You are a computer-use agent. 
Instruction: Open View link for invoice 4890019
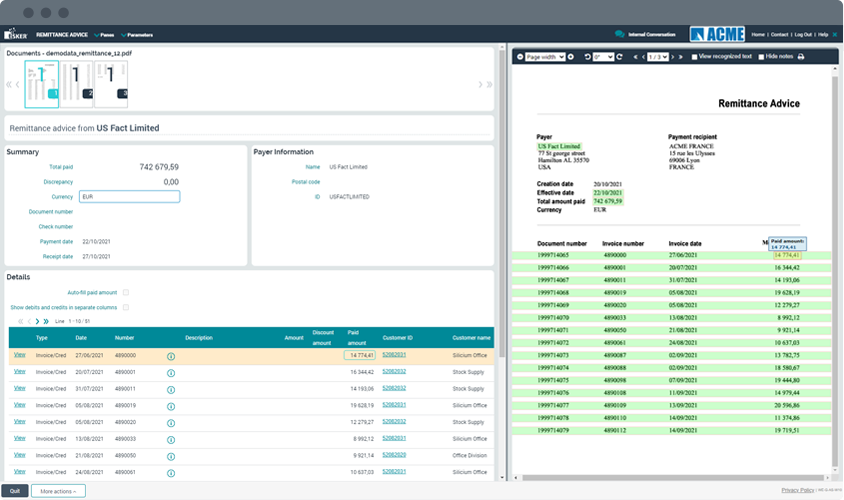point(19,405)
